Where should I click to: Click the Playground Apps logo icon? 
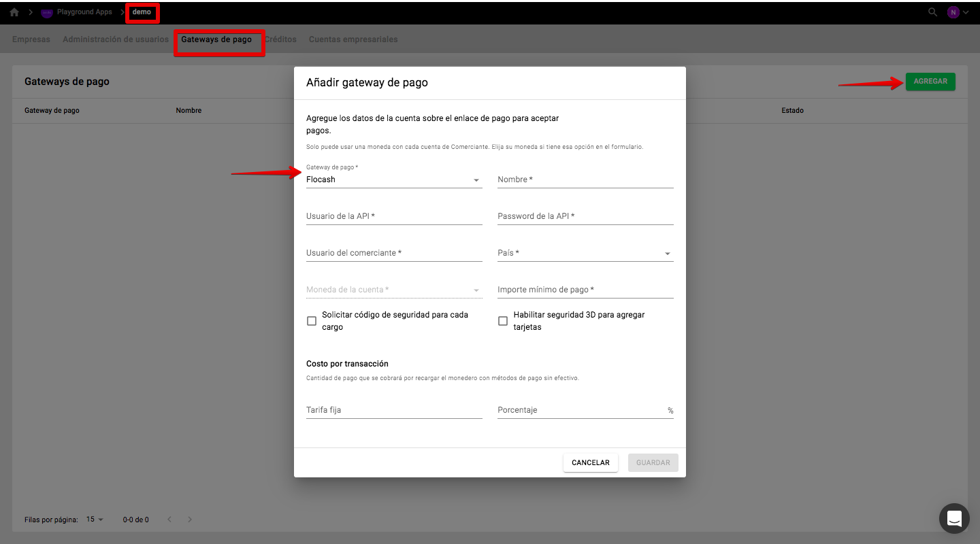[47, 12]
